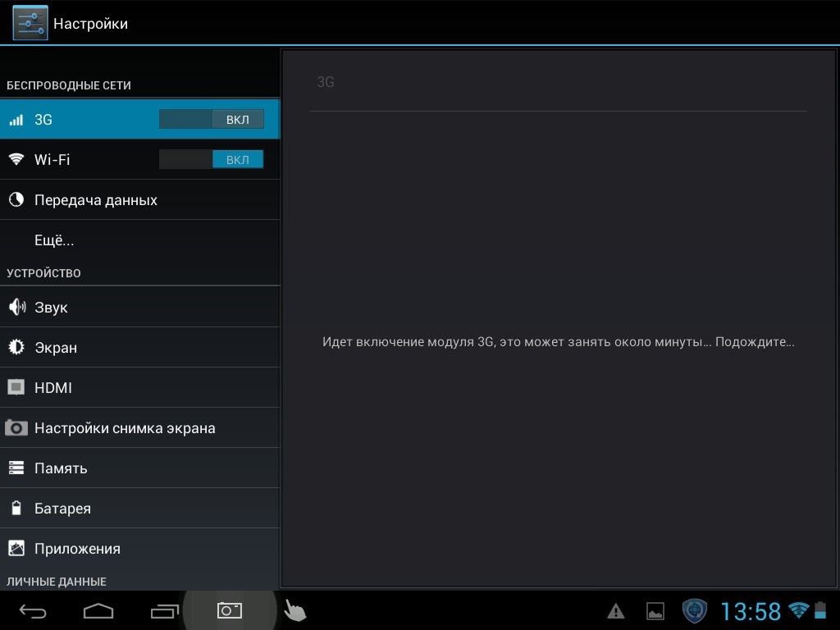The width and height of the screenshot is (840, 630).
Task: Tap the hand pointer icon in navbar
Action: (x=294, y=611)
